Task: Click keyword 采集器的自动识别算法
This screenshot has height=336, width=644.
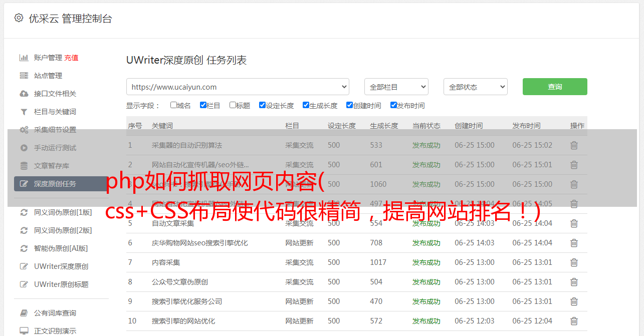Action: [187, 145]
